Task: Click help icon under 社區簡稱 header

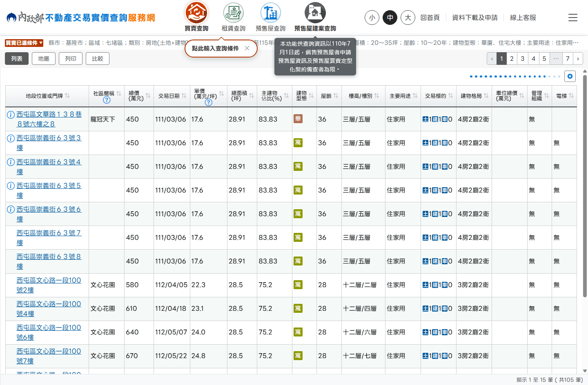Action: (x=107, y=100)
